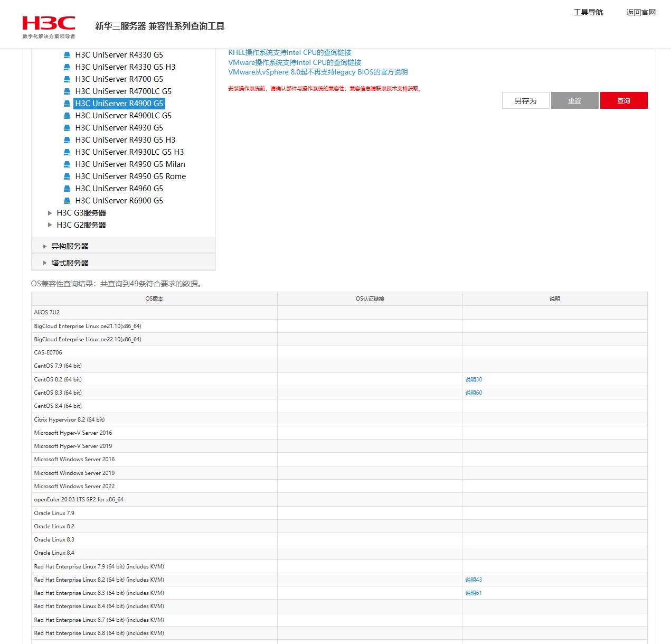Click the AliOS 7U2 table row
Viewport: 671px width, 644px height.
[339, 312]
